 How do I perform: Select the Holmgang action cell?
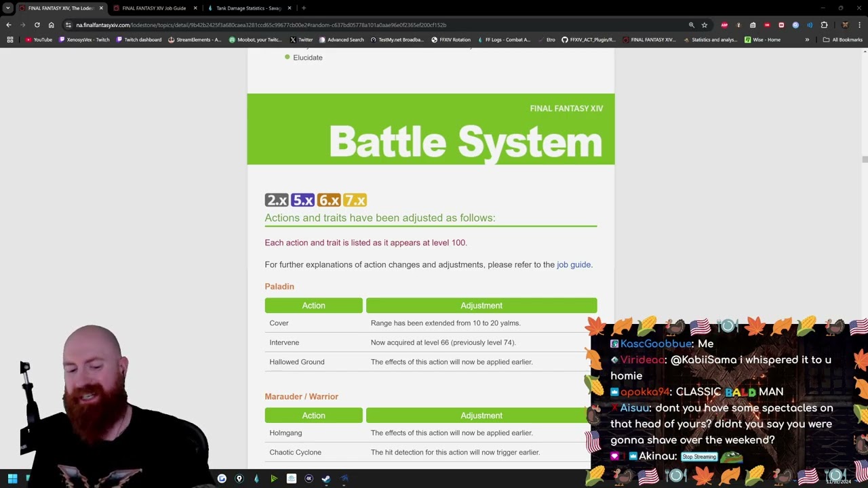click(x=313, y=433)
